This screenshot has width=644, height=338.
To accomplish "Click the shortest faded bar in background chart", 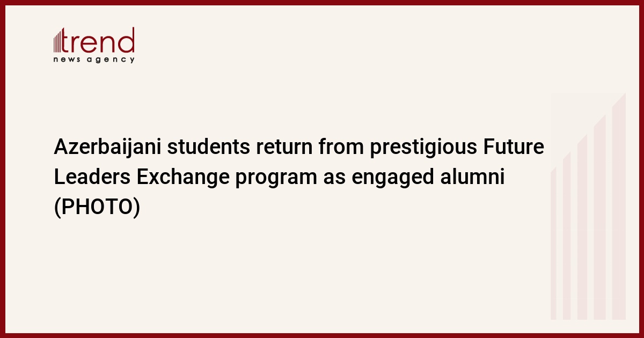I will click(553, 244).
